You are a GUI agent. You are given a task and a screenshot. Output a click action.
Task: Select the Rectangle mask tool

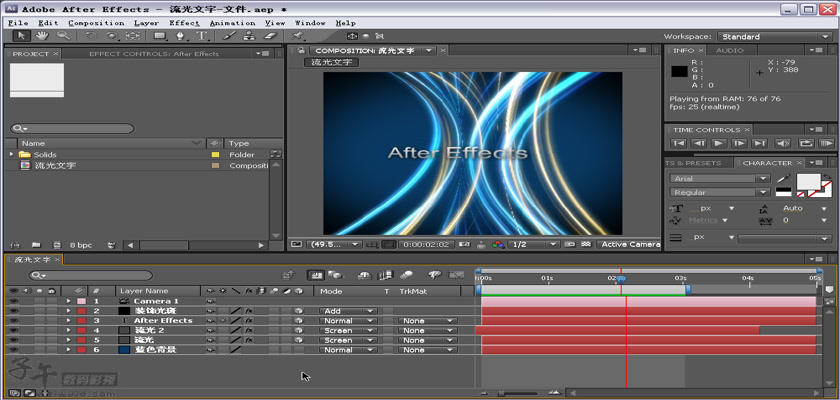coord(160,36)
